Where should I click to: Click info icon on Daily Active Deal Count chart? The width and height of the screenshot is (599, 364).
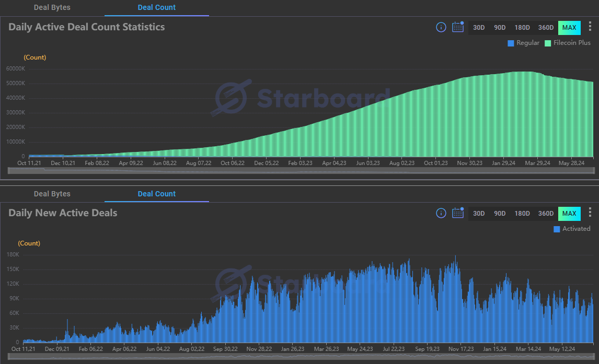tap(441, 27)
